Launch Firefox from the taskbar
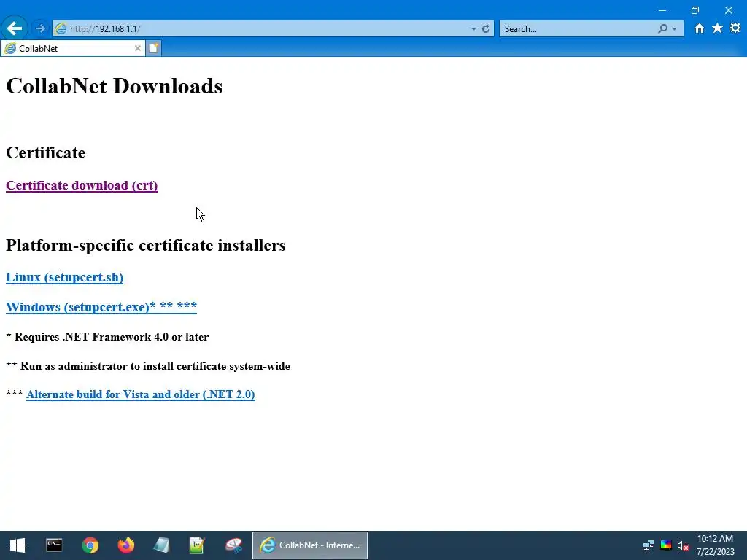Image resolution: width=747 pixels, height=560 pixels. [x=125, y=545]
